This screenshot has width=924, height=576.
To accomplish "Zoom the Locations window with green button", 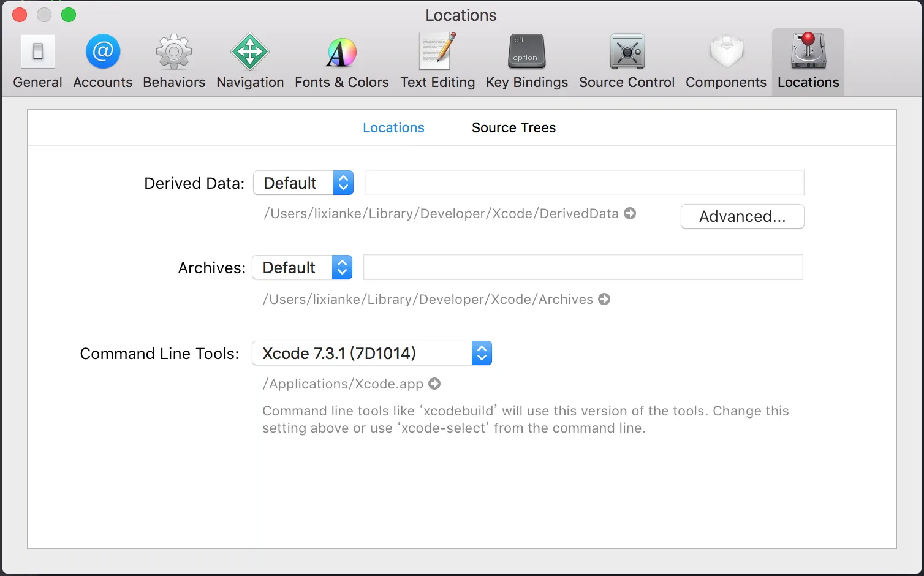I will coord(69,15).
